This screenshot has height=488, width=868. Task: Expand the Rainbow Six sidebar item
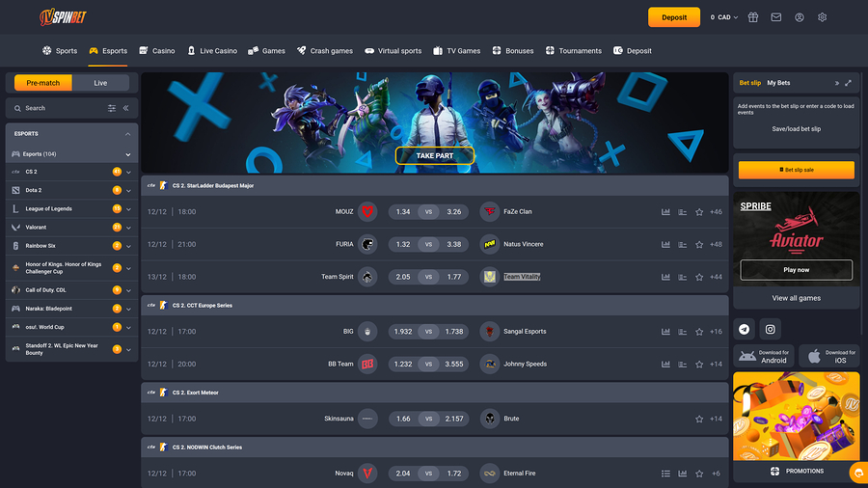pos(128,246)
